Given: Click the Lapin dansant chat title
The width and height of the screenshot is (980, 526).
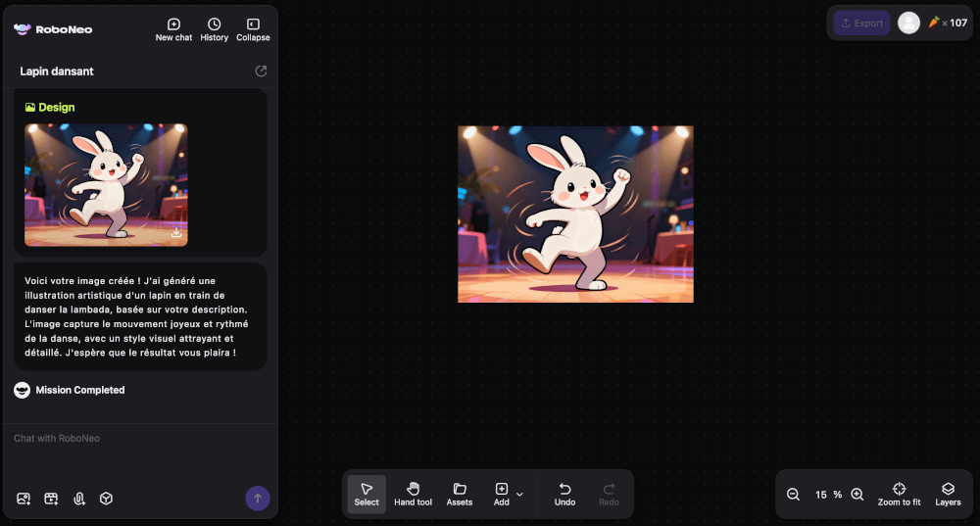Looking at the screenshot, I should [57, 72].
